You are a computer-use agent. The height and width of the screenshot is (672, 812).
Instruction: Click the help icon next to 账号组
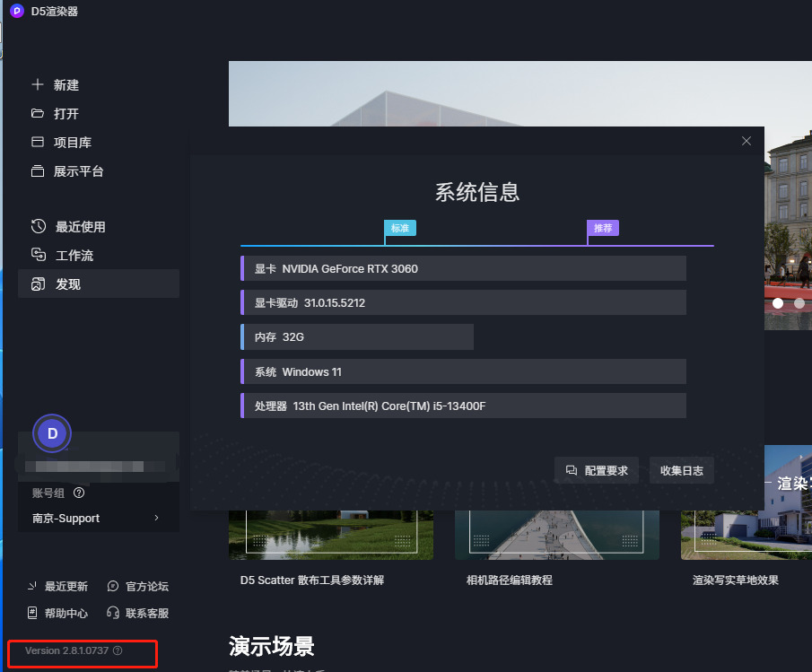coord(79,493)
